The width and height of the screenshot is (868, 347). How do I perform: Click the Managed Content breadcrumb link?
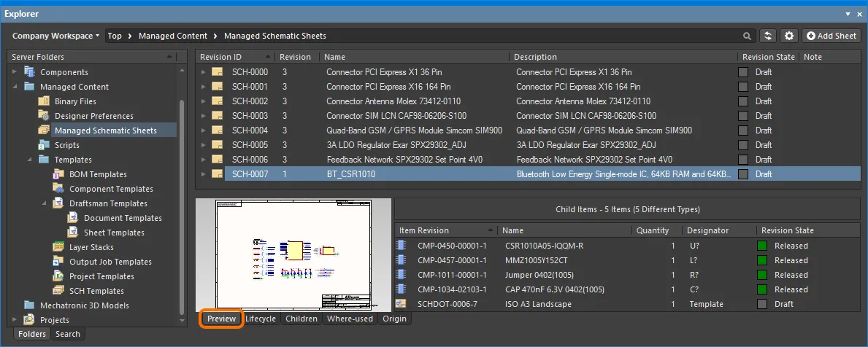[x=172, y=36]
